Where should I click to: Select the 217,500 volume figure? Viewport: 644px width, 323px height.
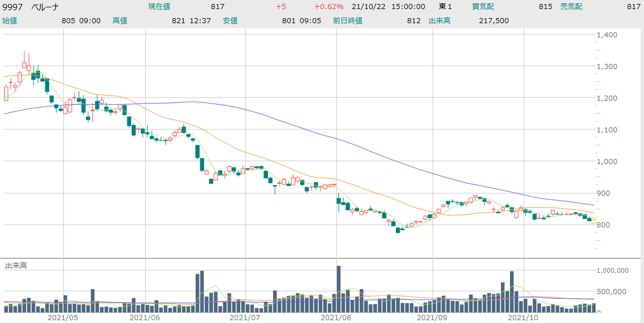(x=492, y=20)
